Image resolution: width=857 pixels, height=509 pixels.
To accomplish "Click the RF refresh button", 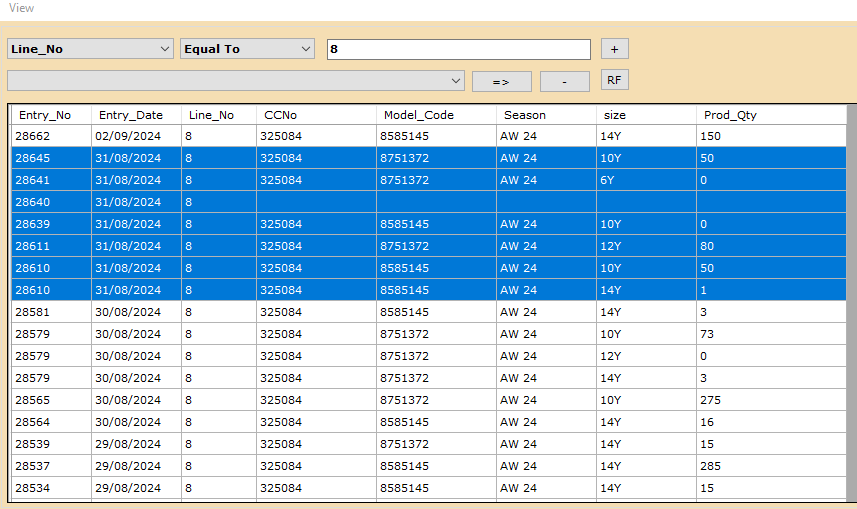I will pos(614,80).
